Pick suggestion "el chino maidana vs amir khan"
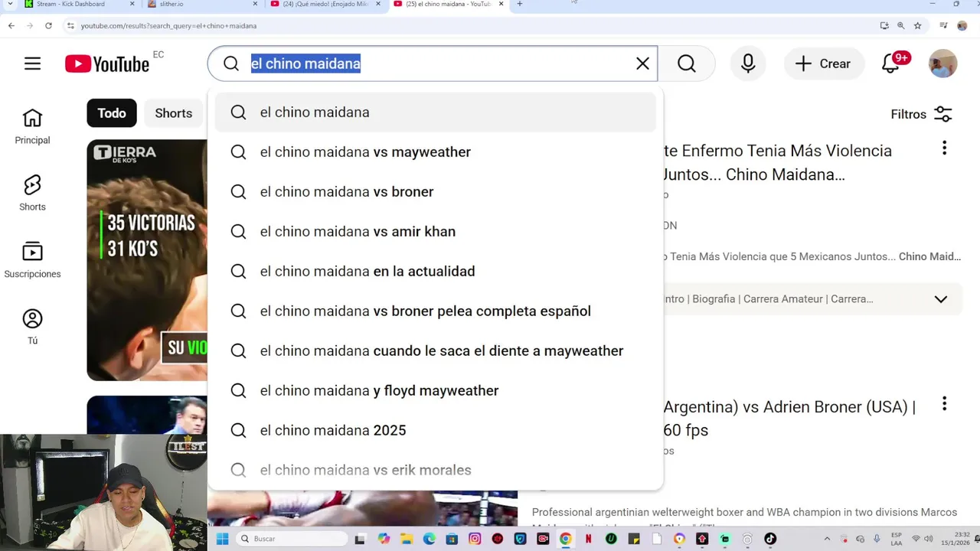This screenshot has width=980, height=551. pyautogui.click(x=435, y=231)
